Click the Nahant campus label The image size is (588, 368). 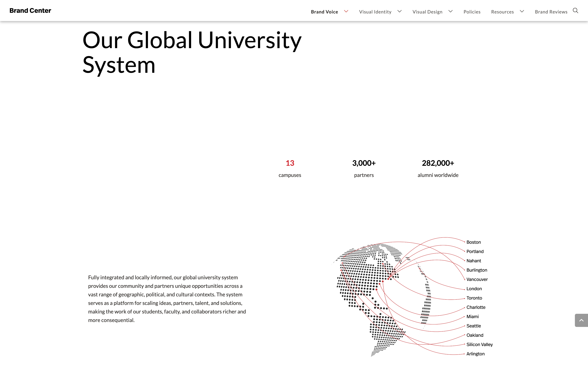473,261
